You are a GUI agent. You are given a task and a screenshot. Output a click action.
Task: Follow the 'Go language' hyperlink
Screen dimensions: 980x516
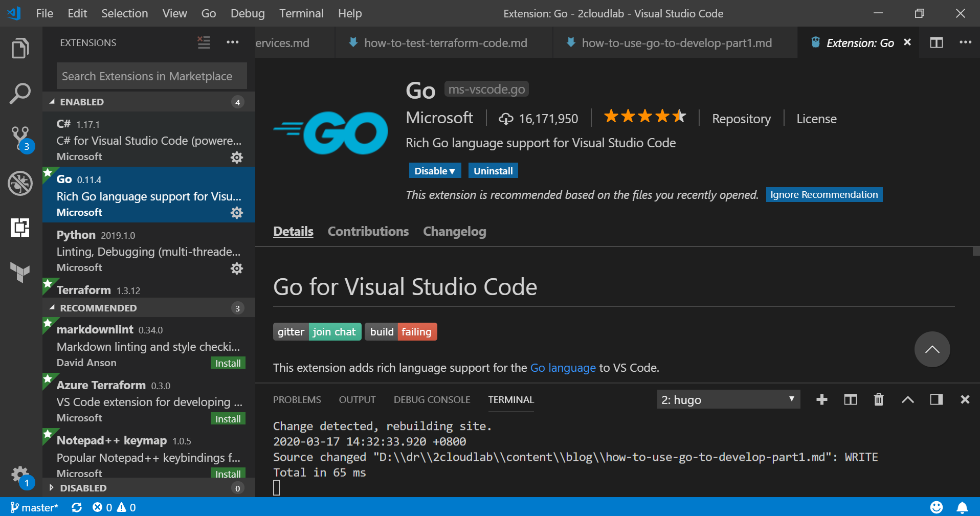coord(563,368)
